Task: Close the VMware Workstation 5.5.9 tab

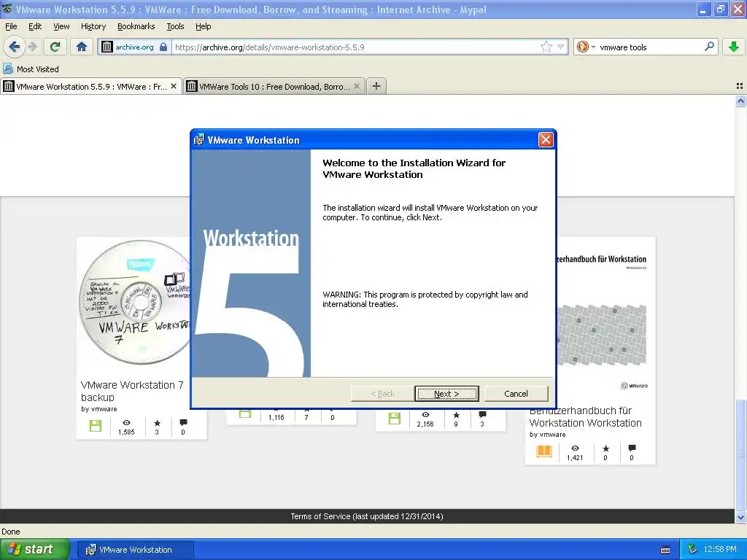Action: pos(174,86)
